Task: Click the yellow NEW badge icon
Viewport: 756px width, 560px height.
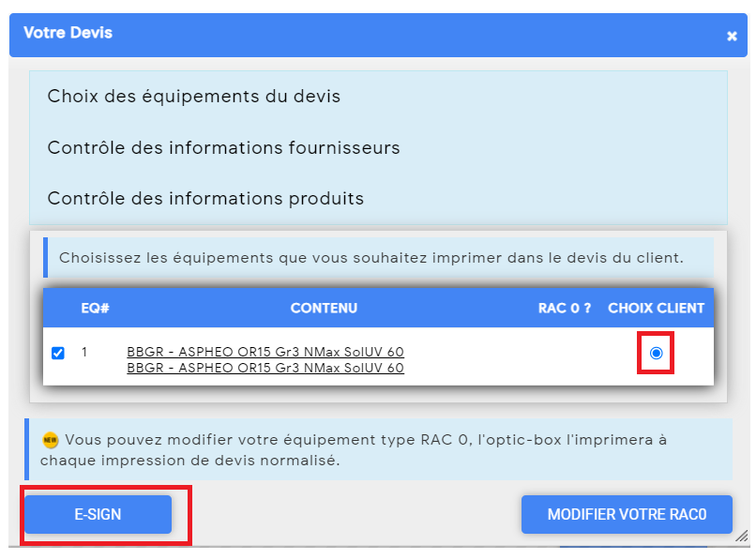Action: pos(50,439)
